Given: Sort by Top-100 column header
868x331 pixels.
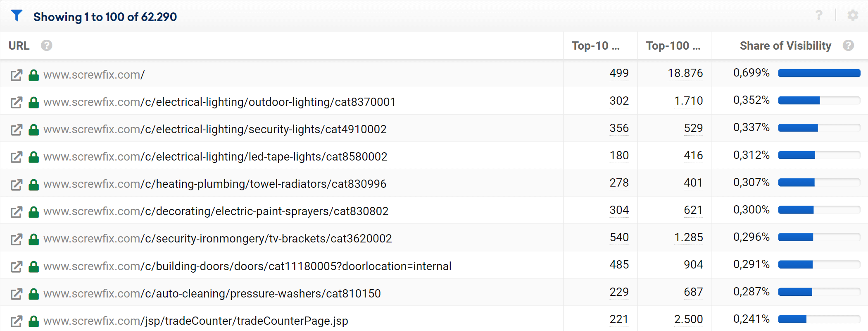Looking at the screenshot, I should (x=673, y=46).
